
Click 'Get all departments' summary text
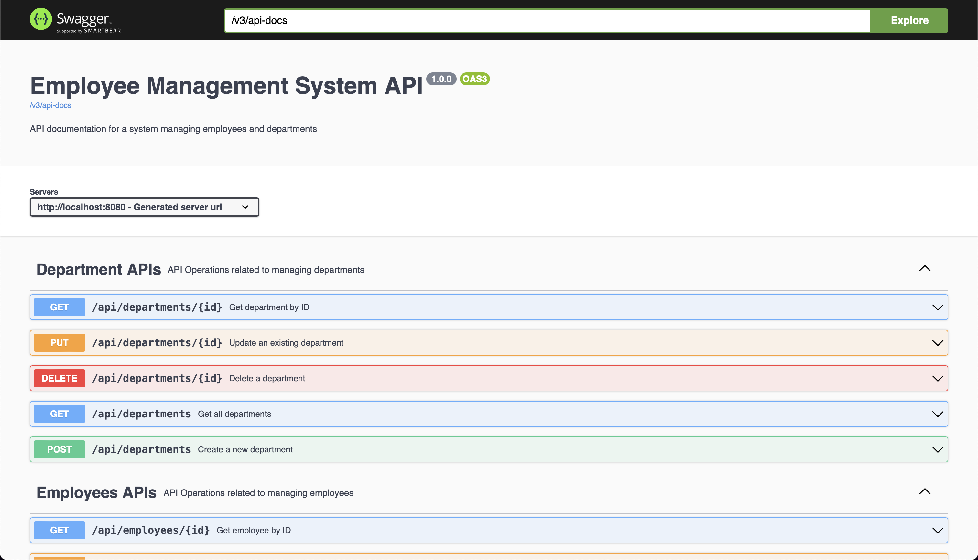pos(234,414)
